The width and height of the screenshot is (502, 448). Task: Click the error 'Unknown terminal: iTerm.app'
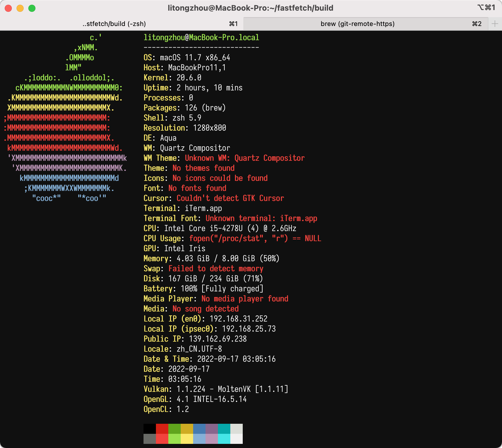(261, 218)
